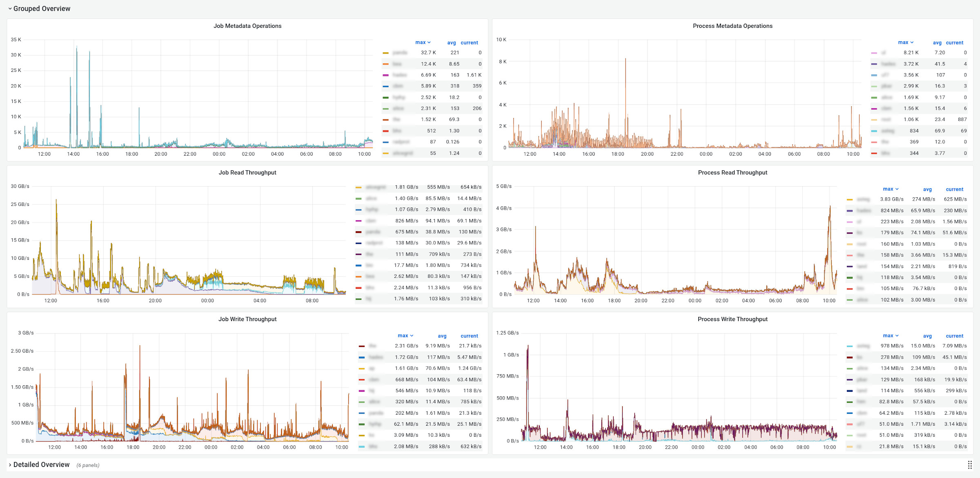Click sort arrow beside max in Job Metadata legend

[429, 42]
